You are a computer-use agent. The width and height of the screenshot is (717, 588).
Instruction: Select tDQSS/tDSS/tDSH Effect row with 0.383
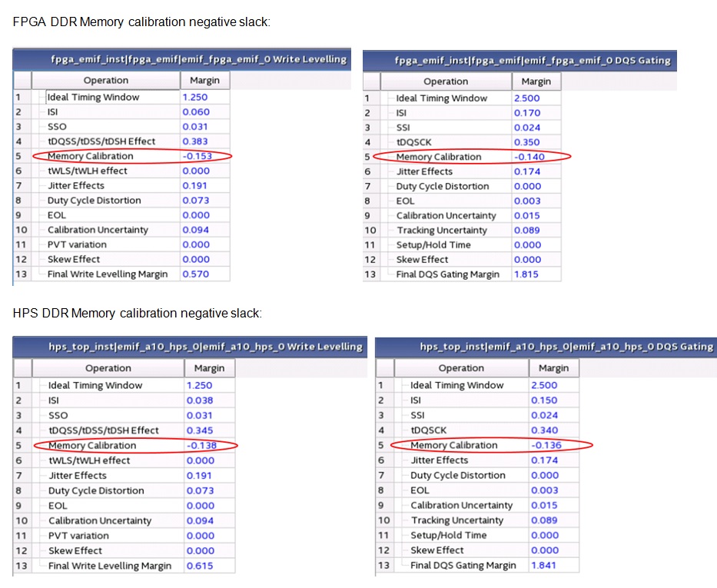point(121,141)
